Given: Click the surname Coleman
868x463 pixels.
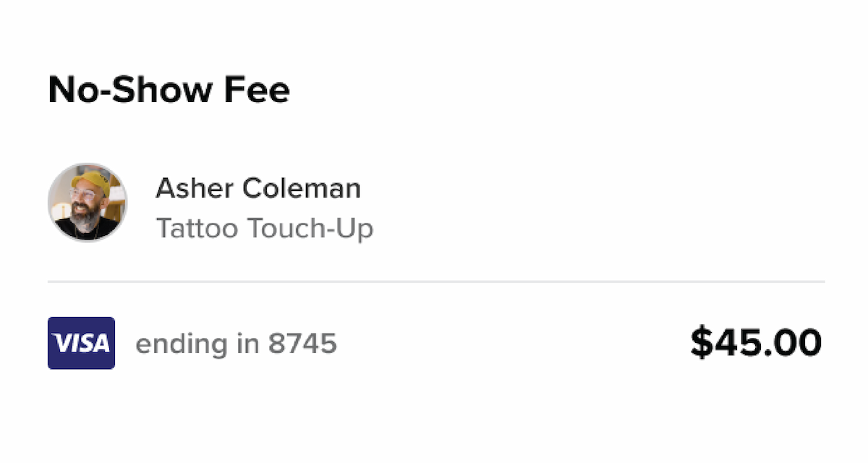Looking at the screenshot, I should [x=302, y=189].
